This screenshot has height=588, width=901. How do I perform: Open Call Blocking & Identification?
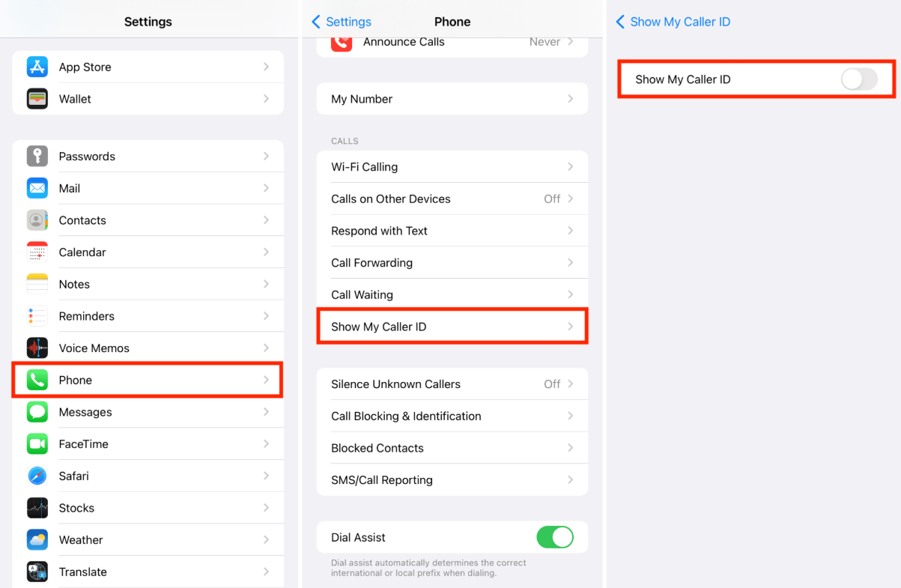pos(452,416)
